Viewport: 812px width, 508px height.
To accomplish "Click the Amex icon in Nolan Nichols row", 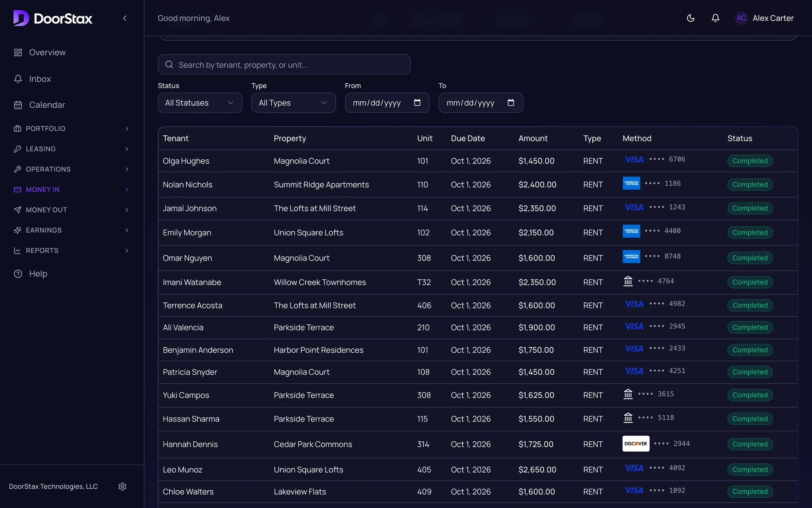I will tap(631, 183).
